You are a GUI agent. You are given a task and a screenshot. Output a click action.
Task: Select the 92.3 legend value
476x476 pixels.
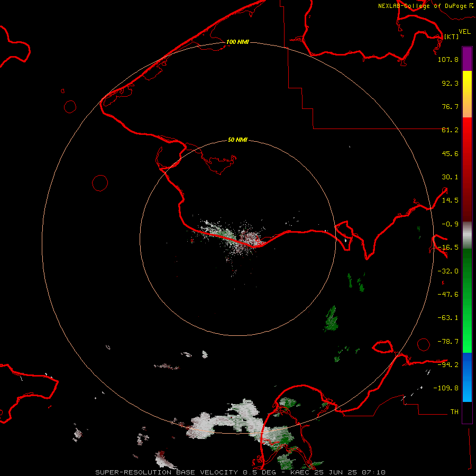click(450, 83)
